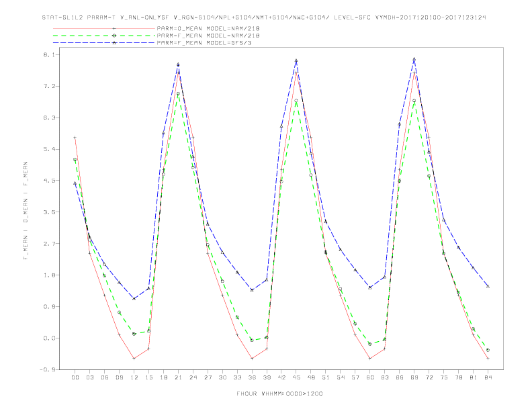This screenshot has height=411, width=532.
Task: Click the x-axis title FHOUR VHHMM:0000>1200
Action: pyautogui.click(x=279, y=394)
